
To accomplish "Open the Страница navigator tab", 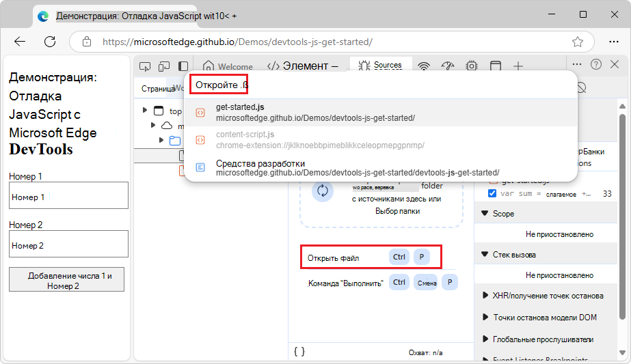I will [x=158, y=89].
